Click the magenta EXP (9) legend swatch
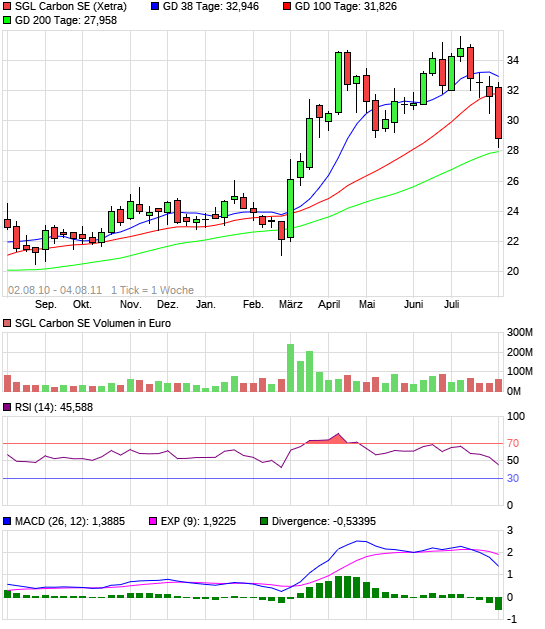Viewport: 545px width, 629px height. pyautogui.click(x=153, y=521)
